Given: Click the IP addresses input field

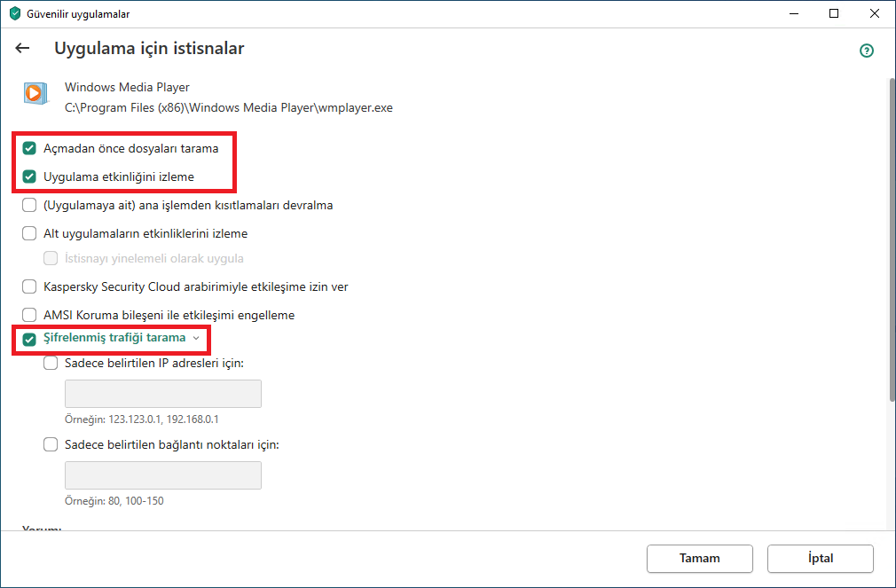Looking at the screenshot, I should click(163, 394).
